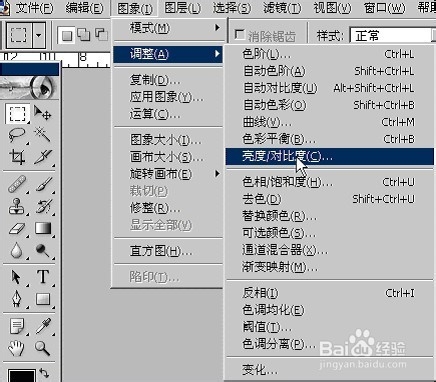The width and height of the screenshot is (436, 382).
Task: Select the Zoom tool
Action: (42, 348)
